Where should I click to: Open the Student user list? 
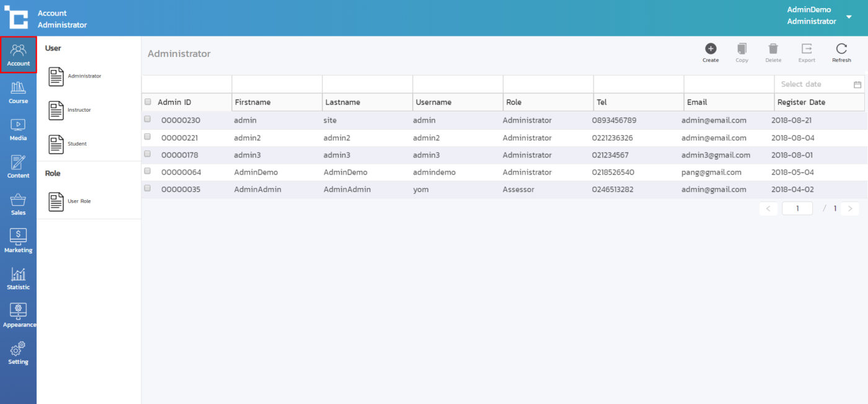[77, 144]
